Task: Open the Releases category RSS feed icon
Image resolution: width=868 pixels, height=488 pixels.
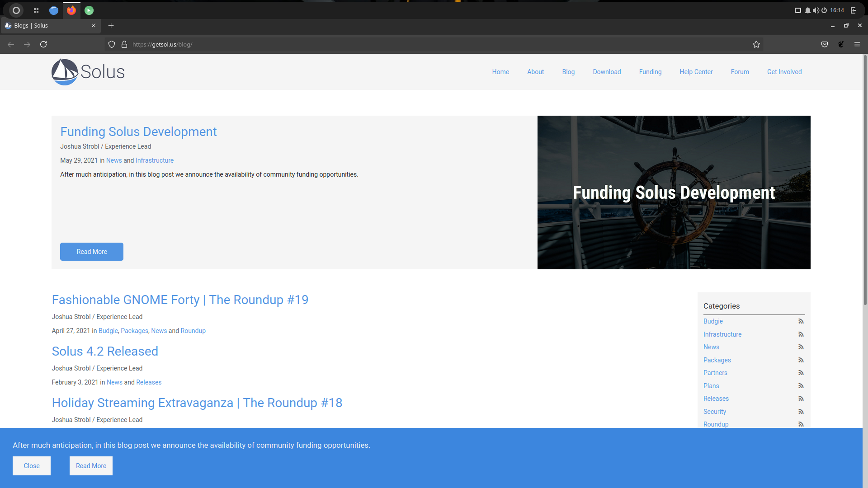Action: click(801, 399)
